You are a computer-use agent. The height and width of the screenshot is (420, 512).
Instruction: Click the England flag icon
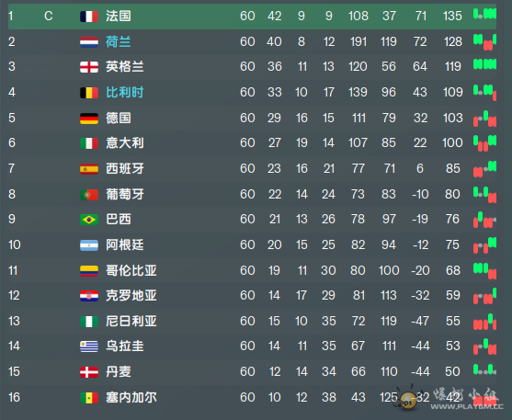tap(89, 67)
